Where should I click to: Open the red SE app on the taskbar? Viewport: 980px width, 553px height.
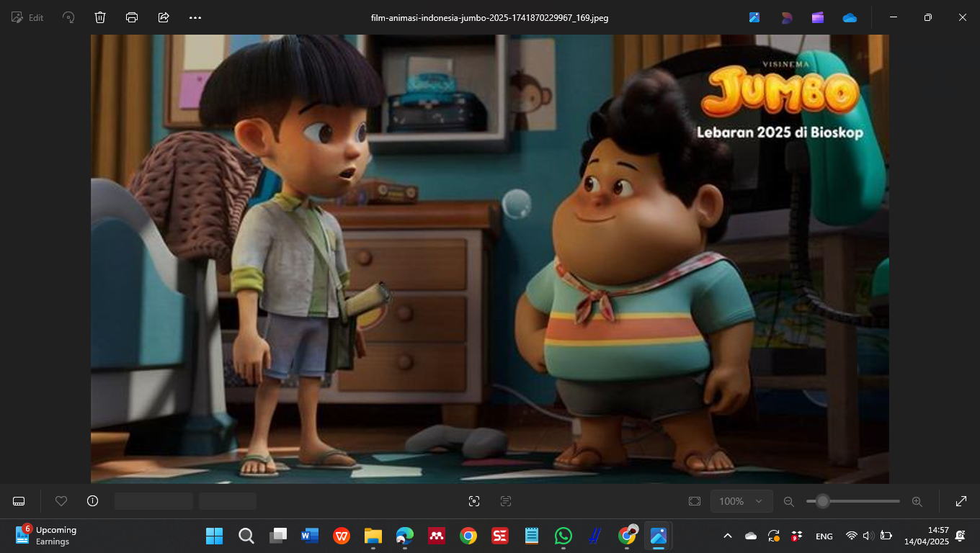[x=500, y=536]
